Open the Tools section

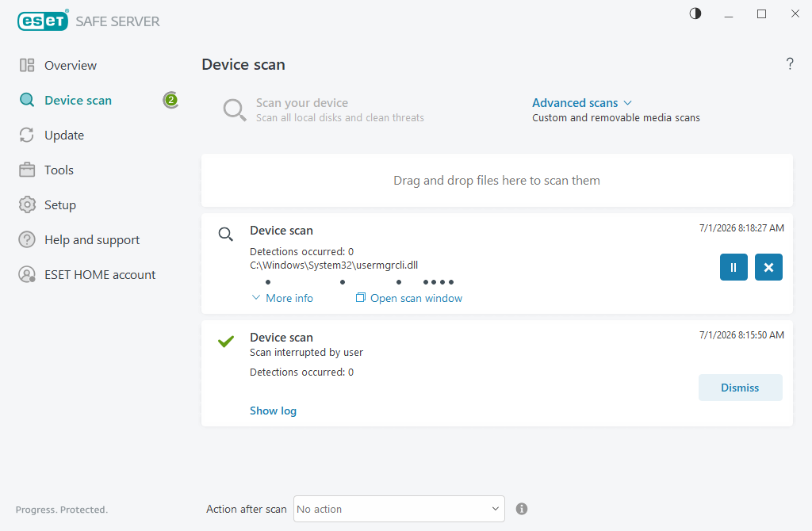59,170
